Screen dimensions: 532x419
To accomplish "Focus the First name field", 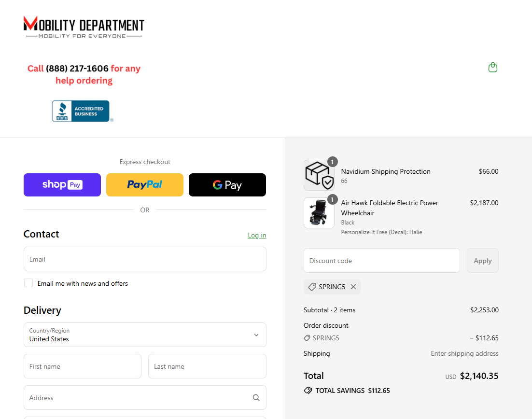I will pyautogui.click(x=83, y=366).
